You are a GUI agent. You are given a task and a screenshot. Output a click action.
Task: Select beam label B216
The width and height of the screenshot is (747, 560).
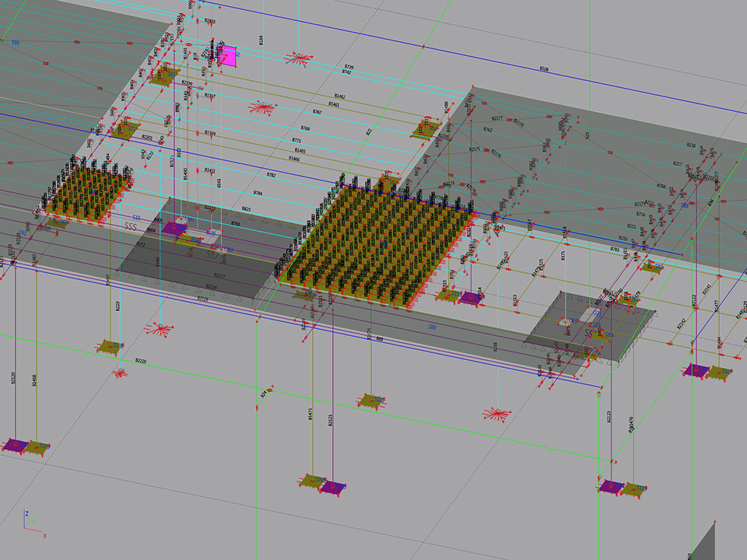pos(690,145)
